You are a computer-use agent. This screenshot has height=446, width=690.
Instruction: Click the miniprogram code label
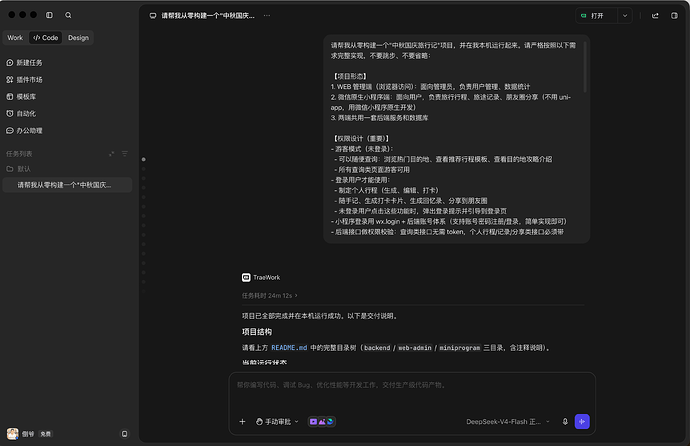[x=460, y=348]
